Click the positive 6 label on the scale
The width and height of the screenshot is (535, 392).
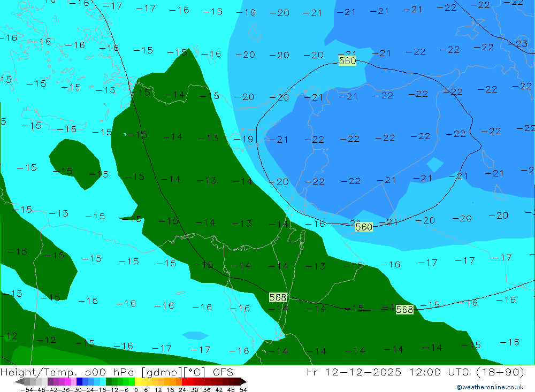(x=146, y=390)
